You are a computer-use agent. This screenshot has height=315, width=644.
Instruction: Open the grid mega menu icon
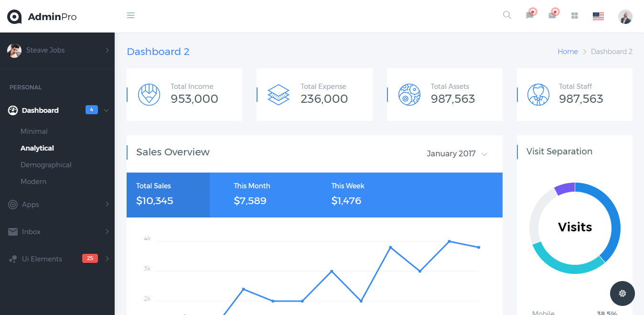[x=575, y=16]
